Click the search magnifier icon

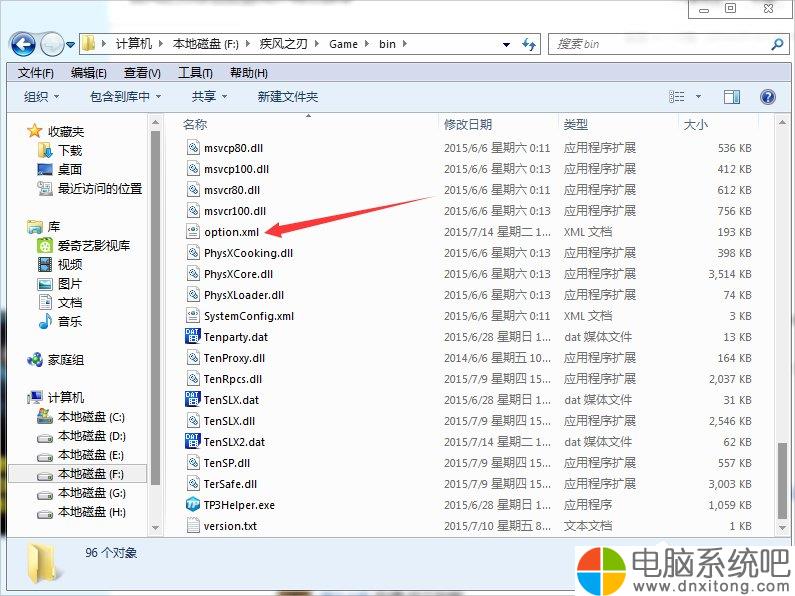click(777, 44)
